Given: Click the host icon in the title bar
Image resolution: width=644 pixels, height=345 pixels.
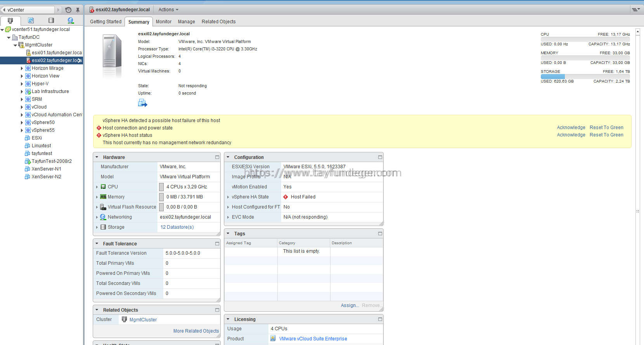Looking at the screenshot, I should tap(92, 10).
